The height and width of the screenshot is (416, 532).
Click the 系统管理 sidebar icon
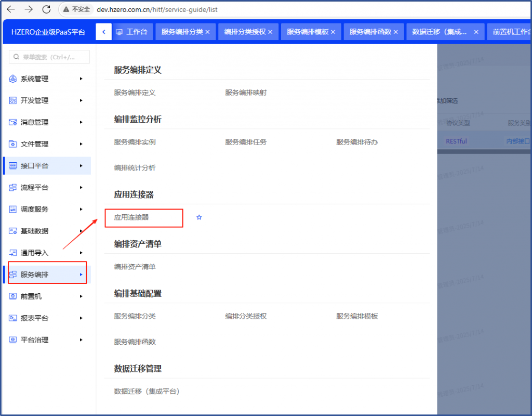13,79
